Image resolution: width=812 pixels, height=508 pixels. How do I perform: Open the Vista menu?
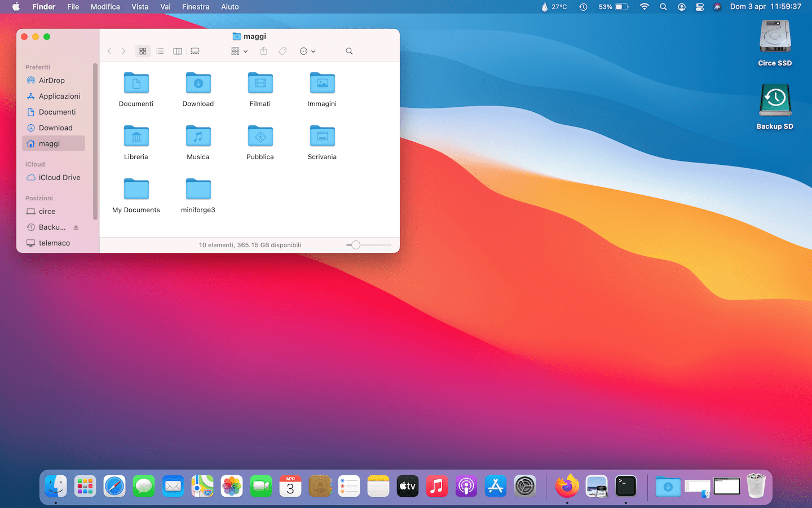tap(140, 7)
